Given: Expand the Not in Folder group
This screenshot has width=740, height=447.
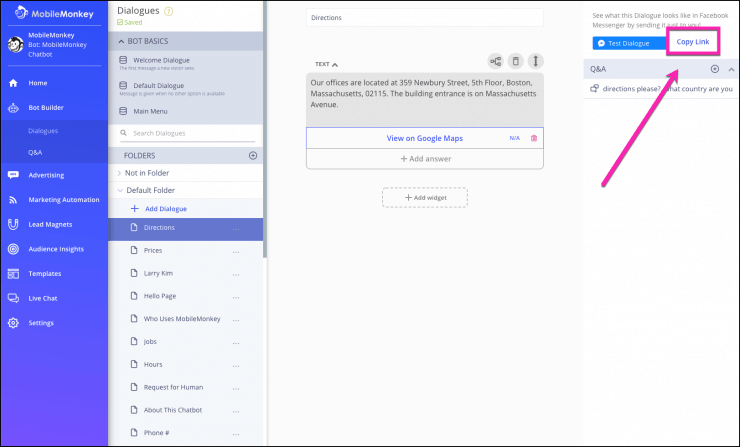Looking at the screenshot, I should click(x=119, y=173).
